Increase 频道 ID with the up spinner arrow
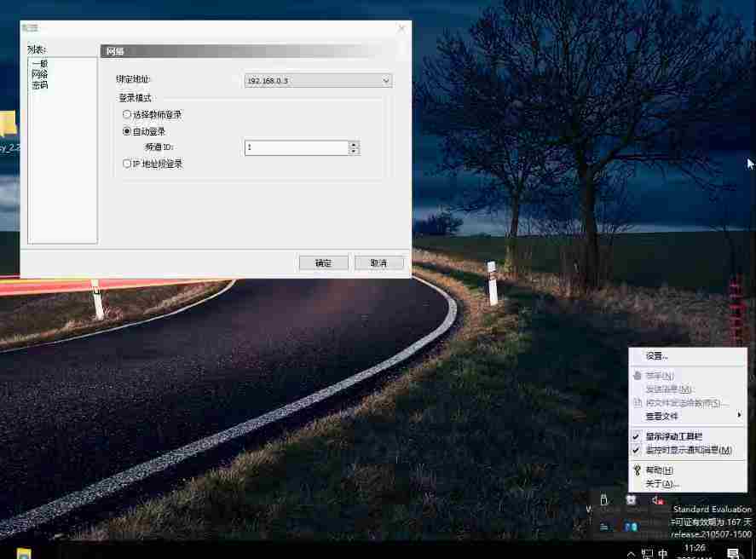Screen dimensions: 756x559 354,144
